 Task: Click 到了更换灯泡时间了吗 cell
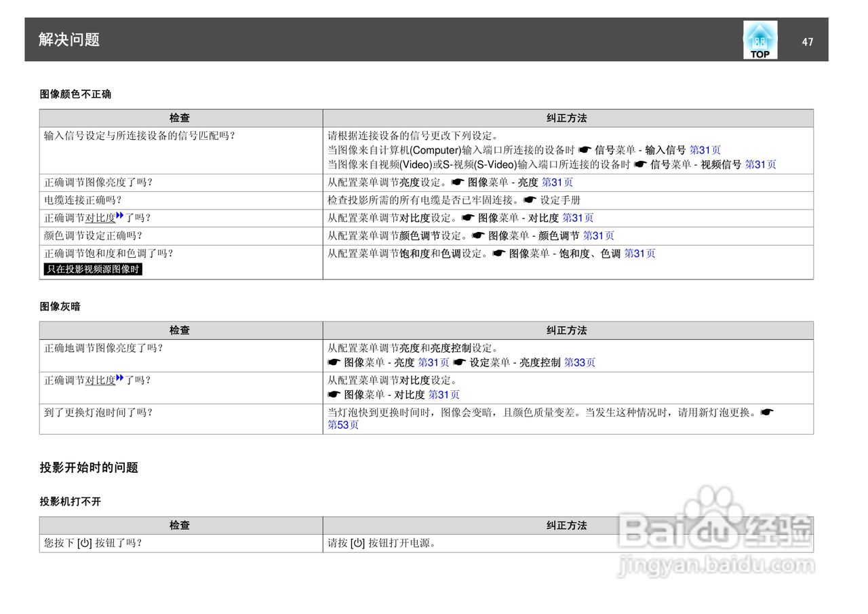point(181,419)
